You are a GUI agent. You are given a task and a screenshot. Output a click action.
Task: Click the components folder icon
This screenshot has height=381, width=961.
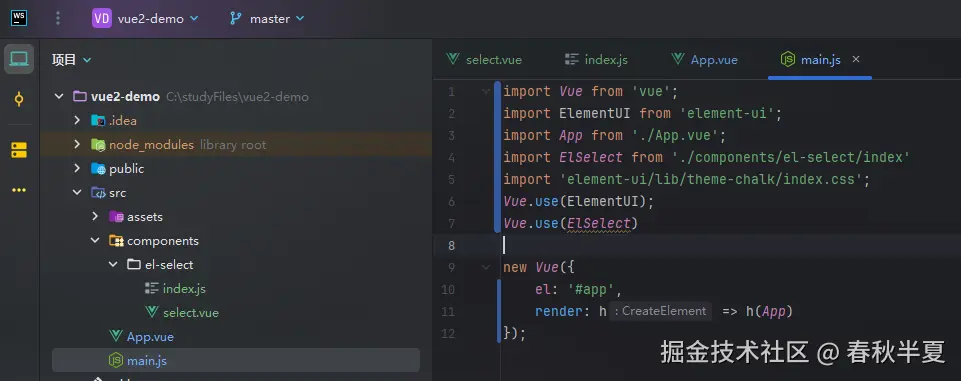(x=116, y=241)
